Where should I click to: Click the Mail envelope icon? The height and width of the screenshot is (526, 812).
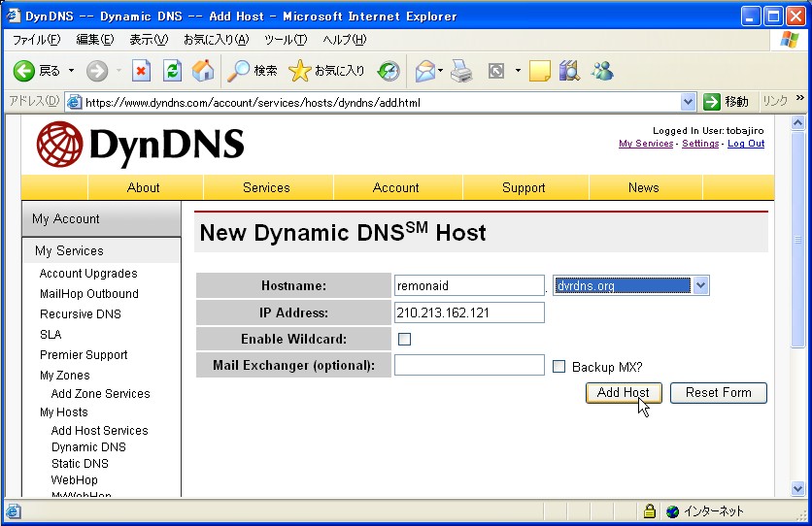tap(425, 71)
